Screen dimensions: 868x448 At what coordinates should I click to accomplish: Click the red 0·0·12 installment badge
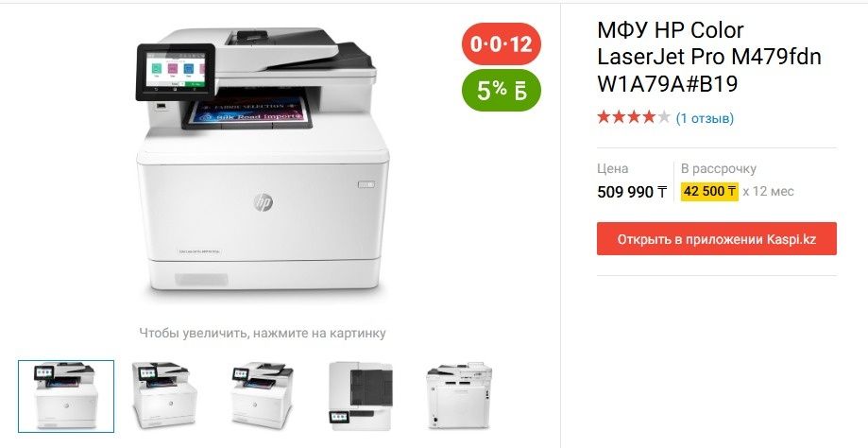(x=501, y=43)
